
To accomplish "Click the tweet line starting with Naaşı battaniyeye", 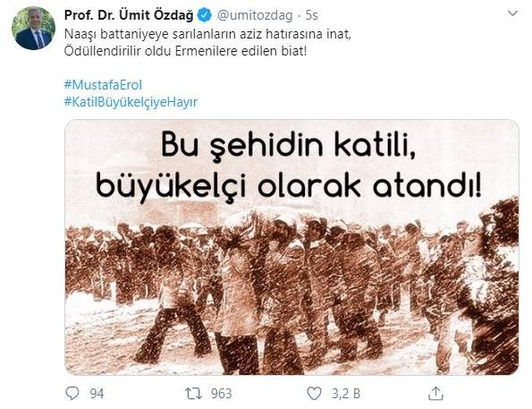I will (207, 34).
